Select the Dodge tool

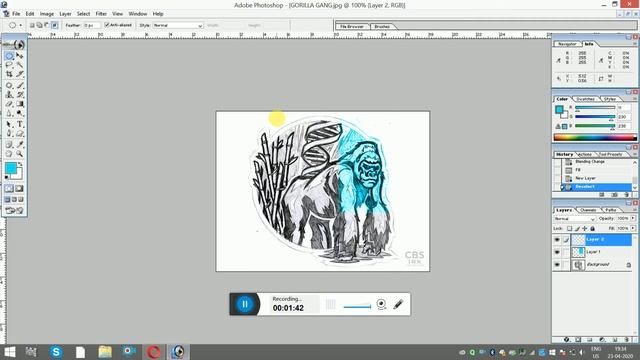click(x=20, y=113)
